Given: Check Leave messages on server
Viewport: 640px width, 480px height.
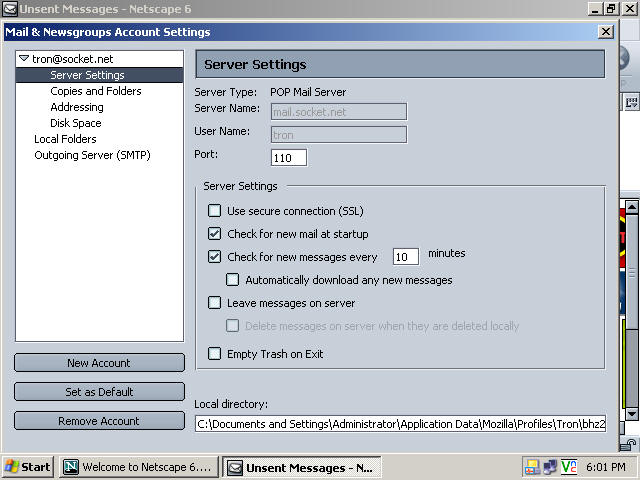Looking at the screenshot, I should pyautogui.click(x=214, y=302).
